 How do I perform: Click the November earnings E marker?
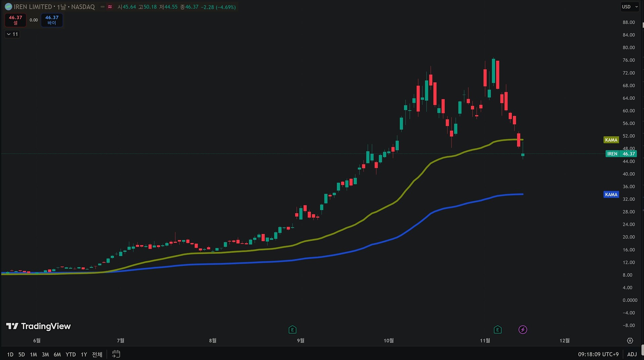click(x=498, y=330)
